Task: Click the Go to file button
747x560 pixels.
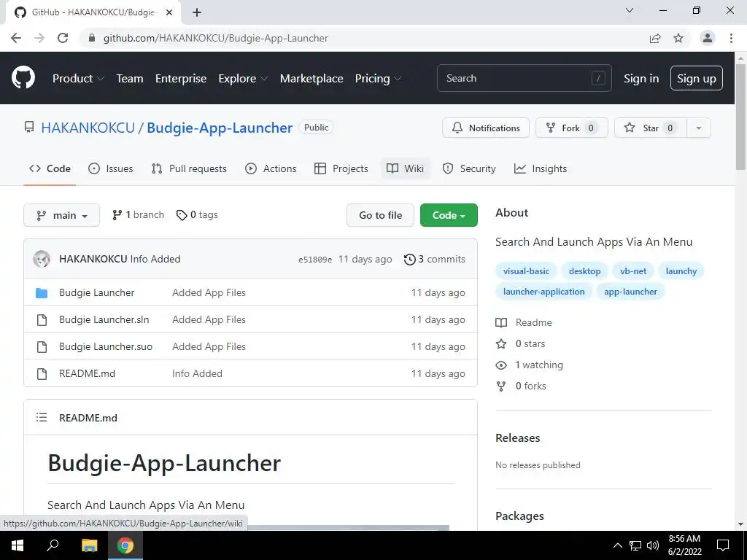Action: (380, 215)
